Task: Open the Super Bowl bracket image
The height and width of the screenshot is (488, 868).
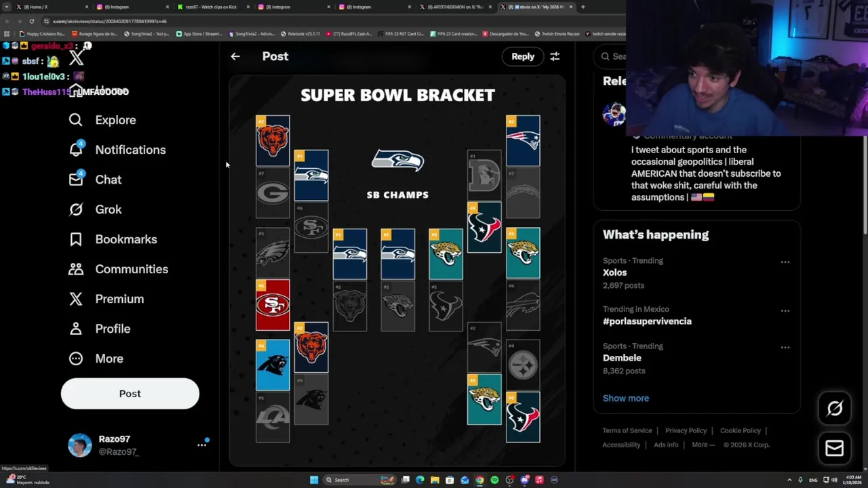Action: click(397, 270)
